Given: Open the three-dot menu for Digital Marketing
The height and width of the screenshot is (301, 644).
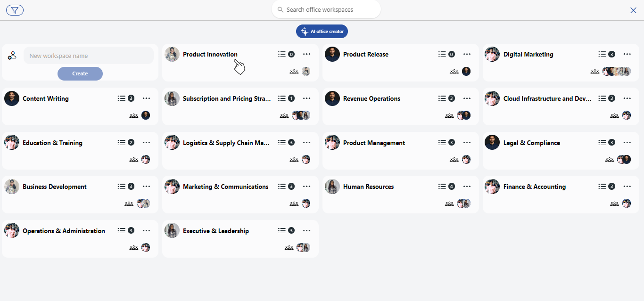Looking at the screenshot, I should [x=627, y=54].
